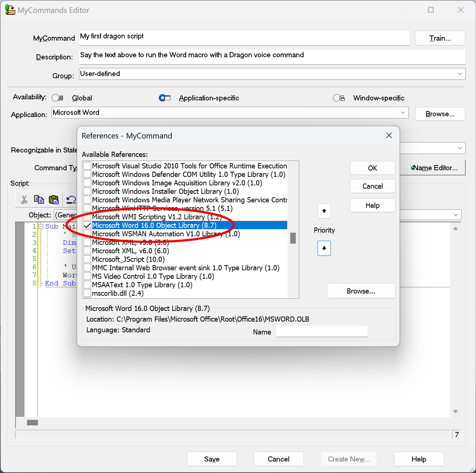Click the Copy icon in script toolbar
This screenshot has width=476, height=473.
[39, 200]
